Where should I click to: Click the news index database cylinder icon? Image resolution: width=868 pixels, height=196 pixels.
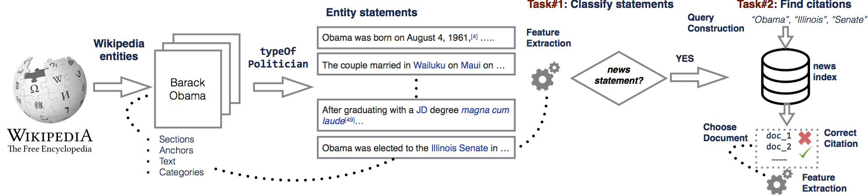pyautogui.click(x=785, y=76)
